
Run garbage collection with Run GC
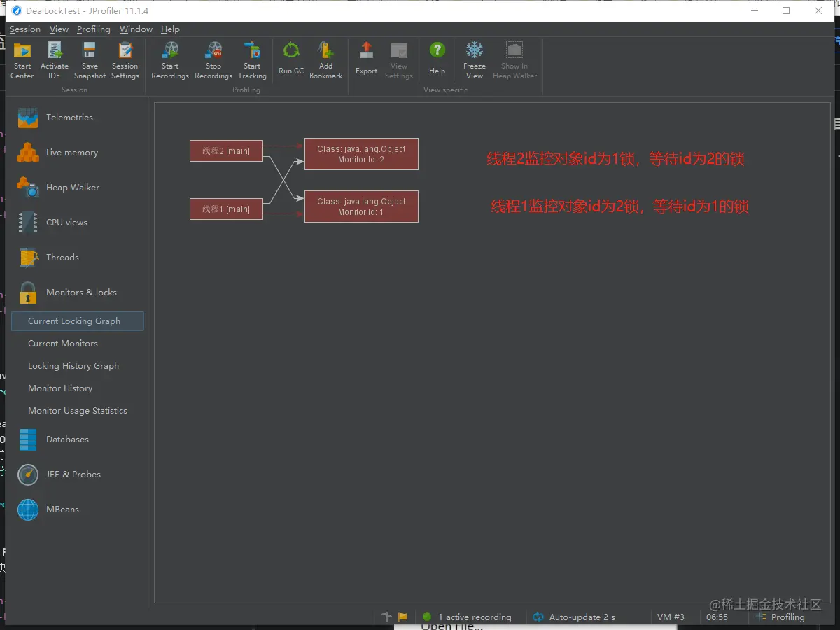click(291, 59)
